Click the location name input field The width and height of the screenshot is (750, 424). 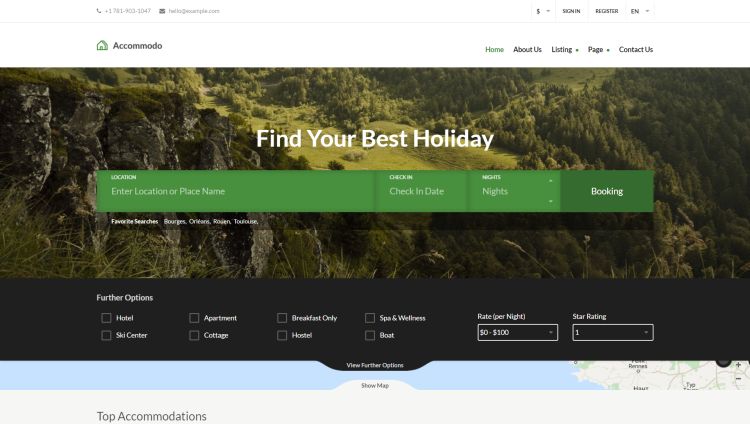(236, 191)
